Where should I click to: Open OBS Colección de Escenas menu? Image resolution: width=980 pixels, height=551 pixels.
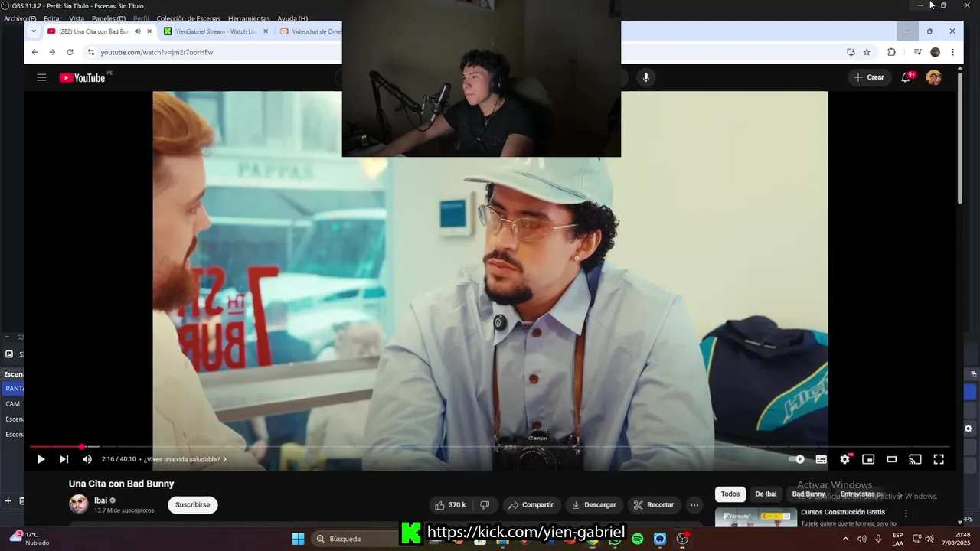[x=188, y=18]
